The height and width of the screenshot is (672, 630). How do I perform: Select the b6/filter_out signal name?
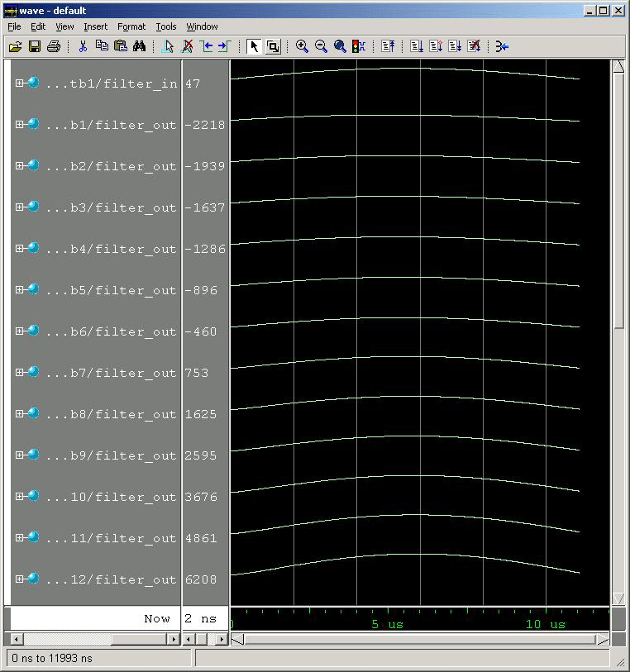pyautogui.click(x=111, y=331)
